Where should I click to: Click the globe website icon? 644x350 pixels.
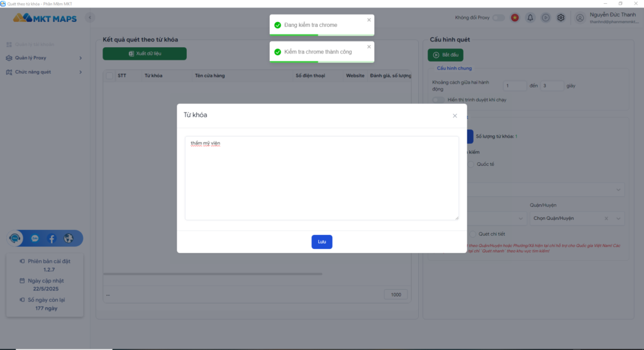point(69,238)
